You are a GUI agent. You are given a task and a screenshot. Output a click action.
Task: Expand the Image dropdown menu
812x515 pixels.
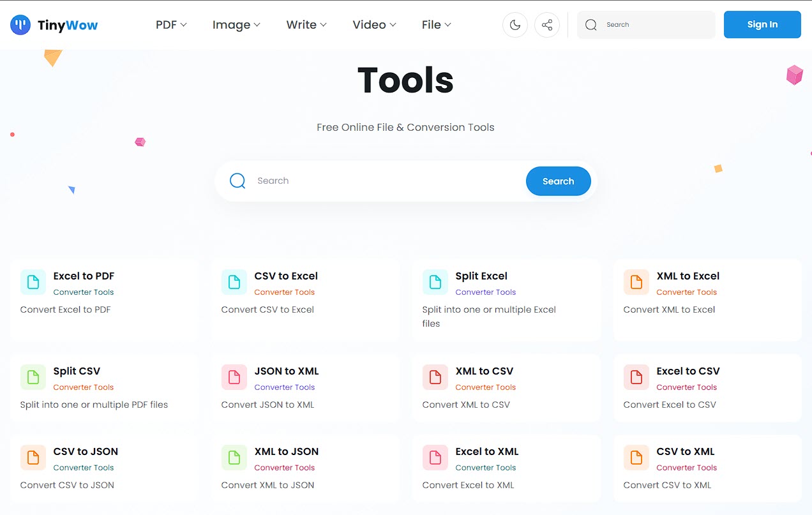[x=236, y=25]
